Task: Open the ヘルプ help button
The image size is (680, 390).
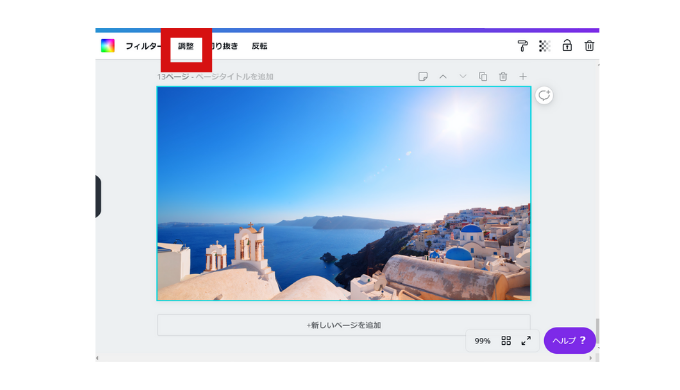Action: click(x=569, y=341)
